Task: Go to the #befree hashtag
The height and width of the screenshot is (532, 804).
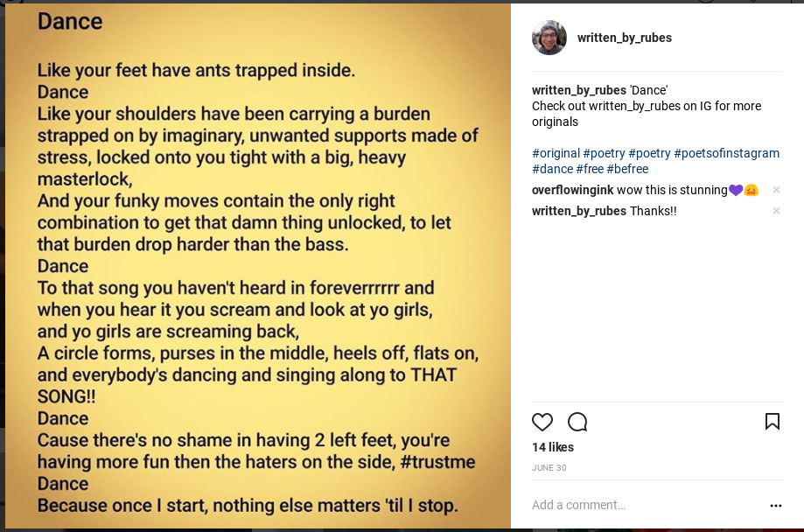Action: point(627,169)
